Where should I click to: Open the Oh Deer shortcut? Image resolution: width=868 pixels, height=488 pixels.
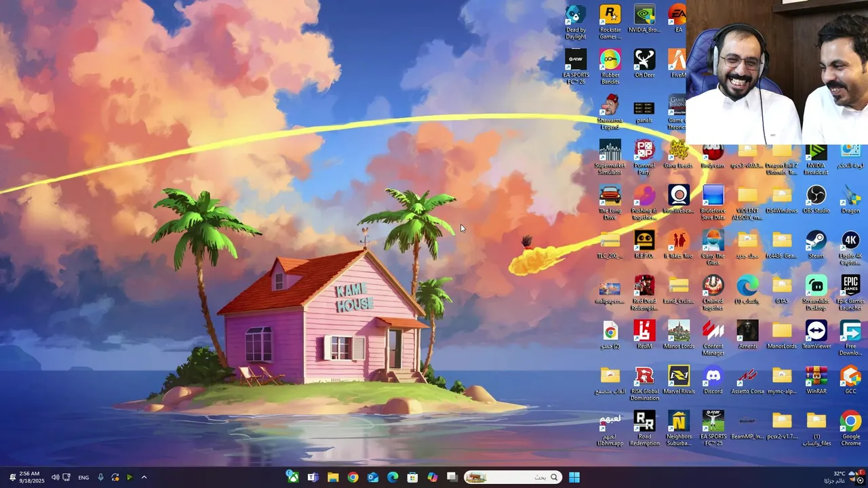coord(644,64)
